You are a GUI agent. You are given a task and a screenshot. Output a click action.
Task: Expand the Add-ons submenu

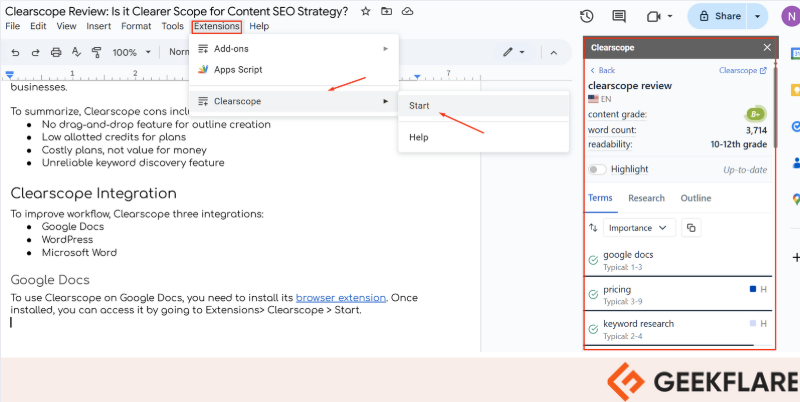tap(294, 49)
